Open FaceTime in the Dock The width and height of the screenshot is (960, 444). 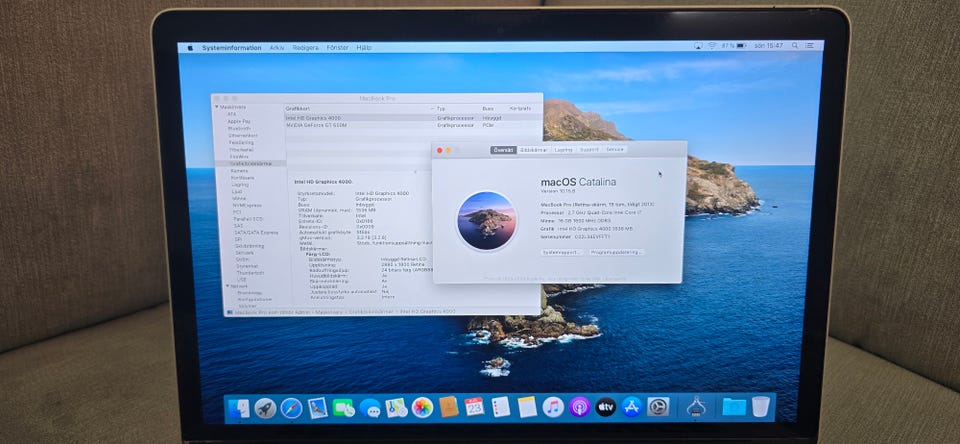(343, 408)
